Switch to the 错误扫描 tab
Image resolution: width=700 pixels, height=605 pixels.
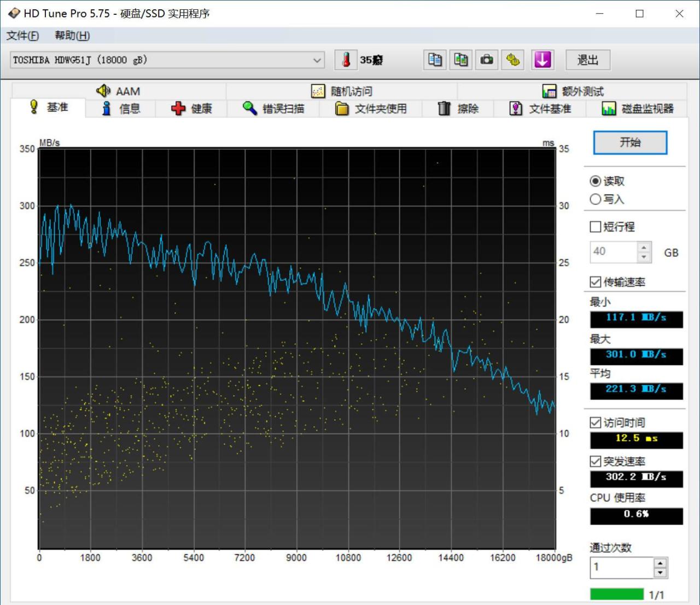(x=273, y=109)
